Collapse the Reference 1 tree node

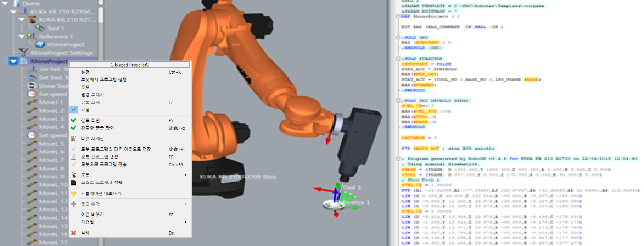point(22,36)
